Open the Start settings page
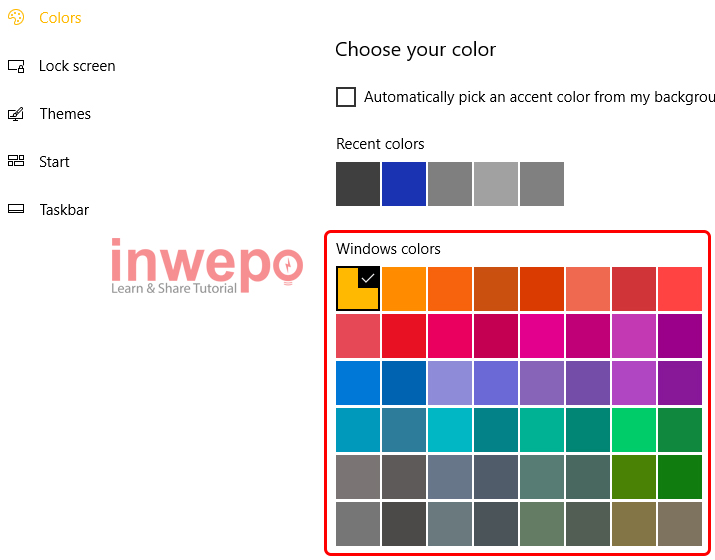The width and height of the screenshot is (715, 560). pos(54,162)
